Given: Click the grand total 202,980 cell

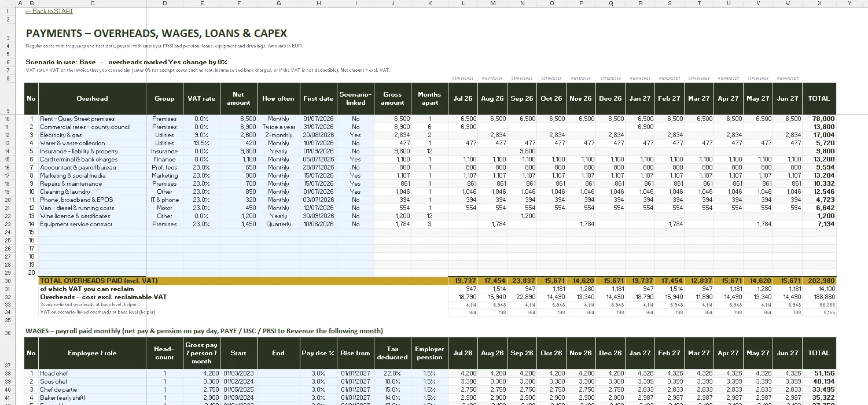Looking at the screenshot, I should (x=819, y=281).
